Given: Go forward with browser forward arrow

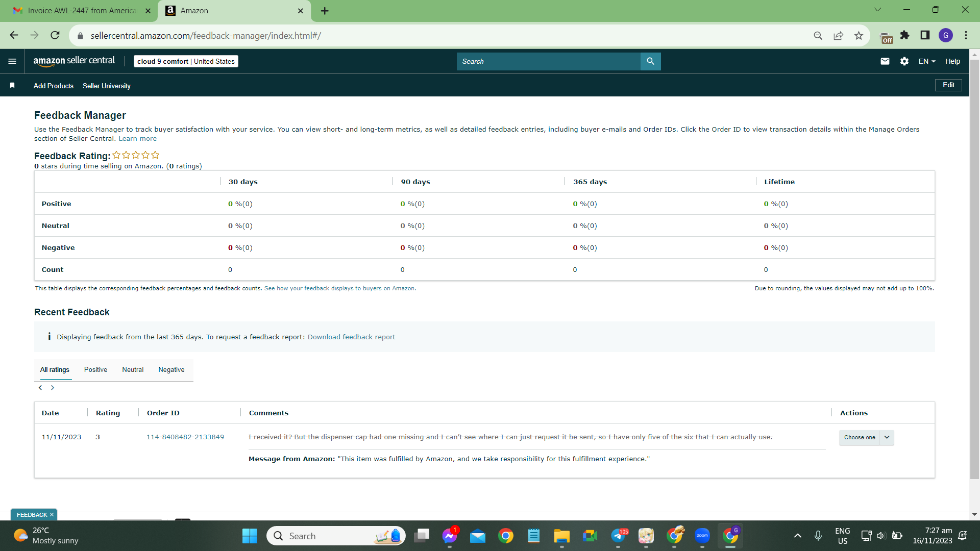Looking at the screenshot, I should point(34,35).
